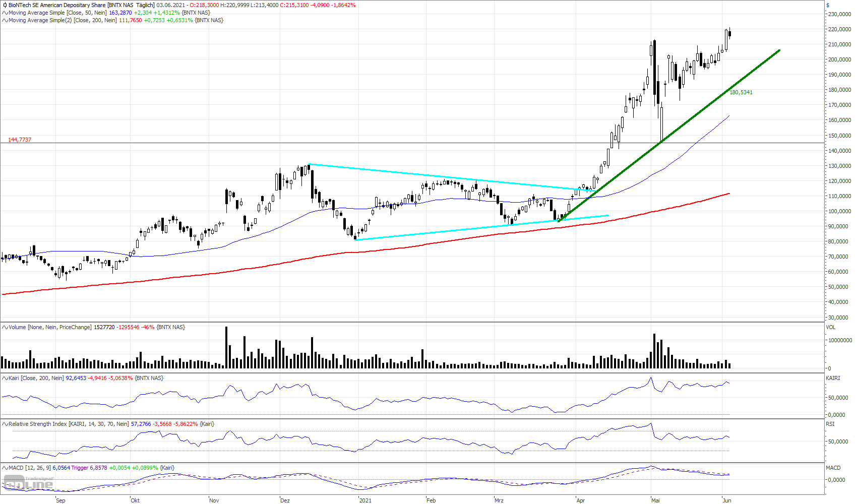Click the 200,0000 price axis label
This screenshot has width=857, height=504.
(840, 59)
